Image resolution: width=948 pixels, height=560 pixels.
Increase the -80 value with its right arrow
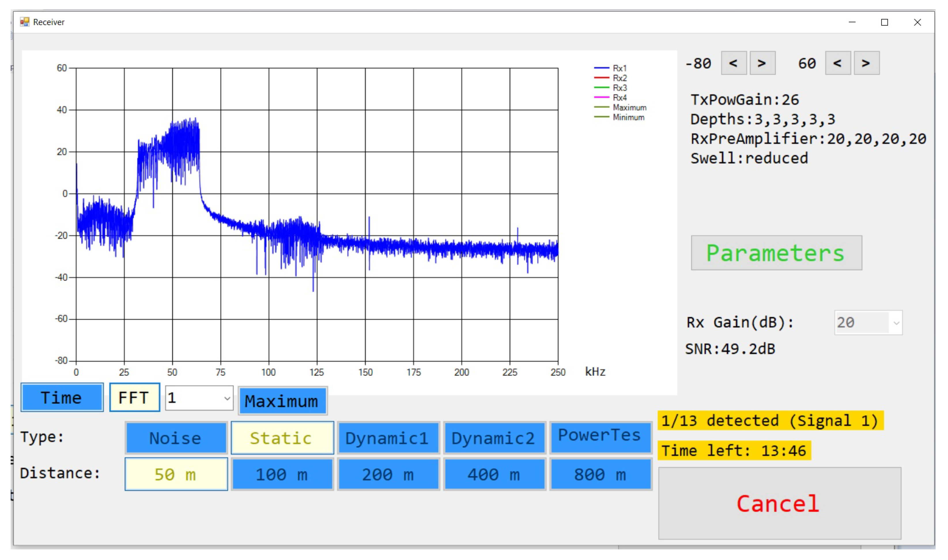coord(762,63)
